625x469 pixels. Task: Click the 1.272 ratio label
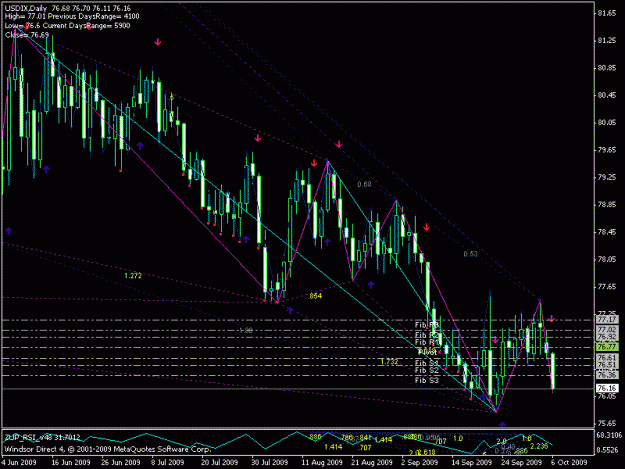pos(133,276)
